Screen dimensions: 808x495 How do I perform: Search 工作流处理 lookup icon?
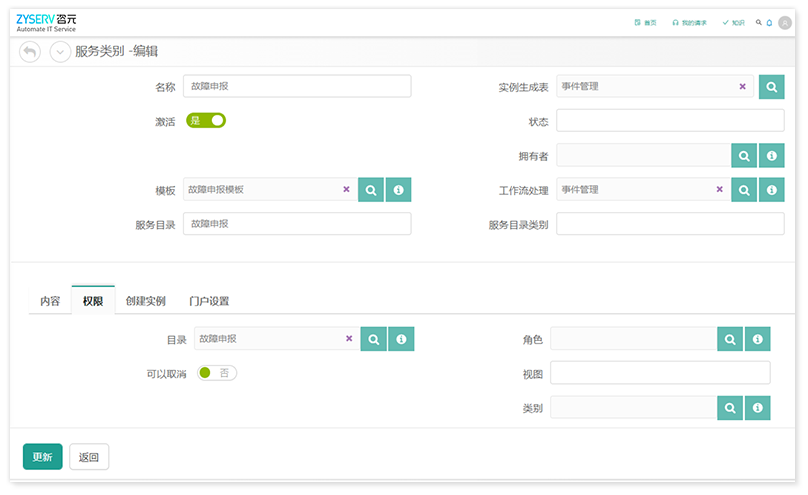coord(744,190)
